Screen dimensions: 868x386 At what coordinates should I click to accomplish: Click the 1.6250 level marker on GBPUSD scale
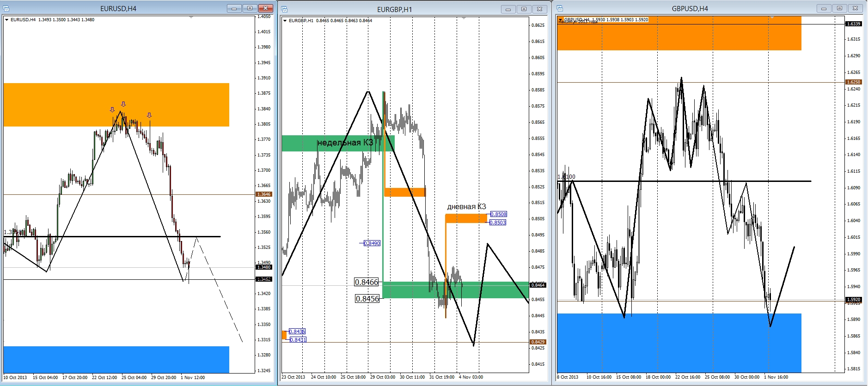click(x=853, y=82)
